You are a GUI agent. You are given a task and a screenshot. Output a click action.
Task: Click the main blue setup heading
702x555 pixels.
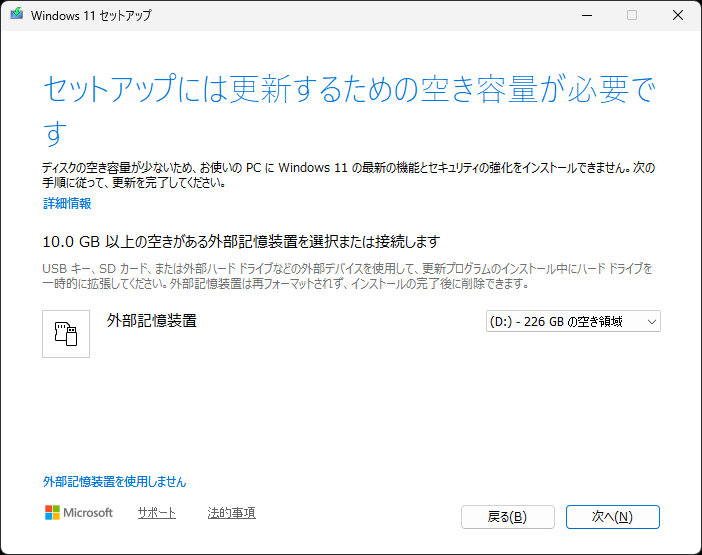(349, 110)
